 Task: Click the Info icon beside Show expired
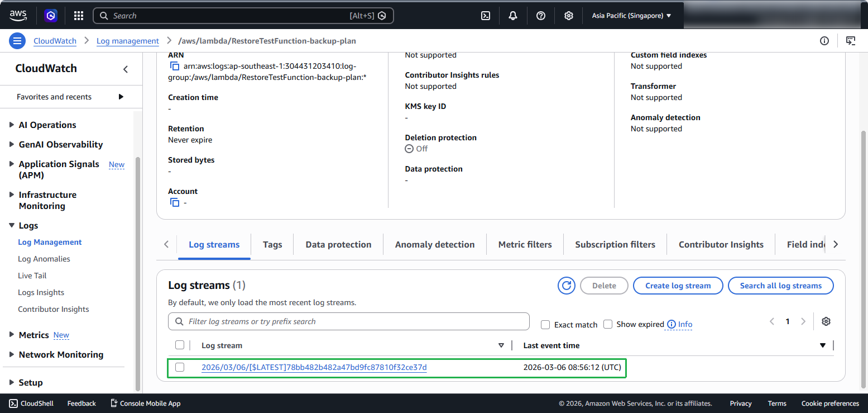click(x=671, y=324)
